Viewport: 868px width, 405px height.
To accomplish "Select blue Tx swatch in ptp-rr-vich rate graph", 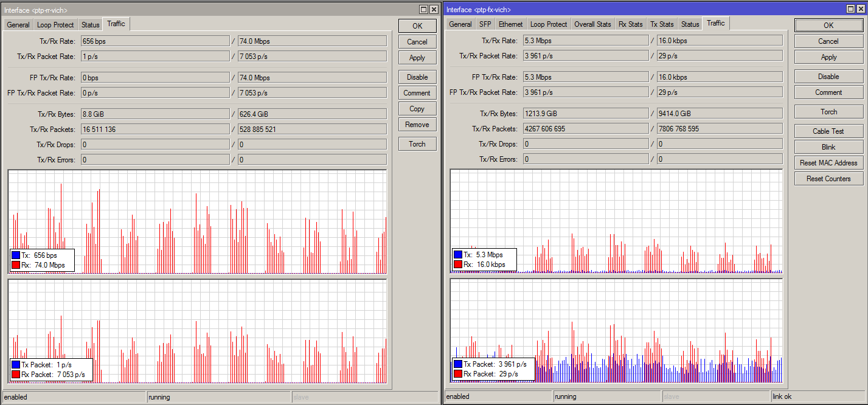I will [x=16, y=255].
